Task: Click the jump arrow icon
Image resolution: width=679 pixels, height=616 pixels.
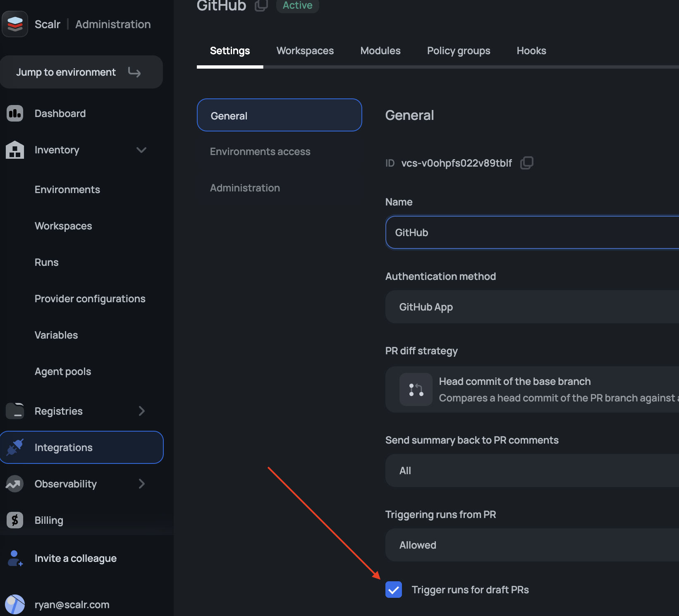Action: tap(134, 72)
